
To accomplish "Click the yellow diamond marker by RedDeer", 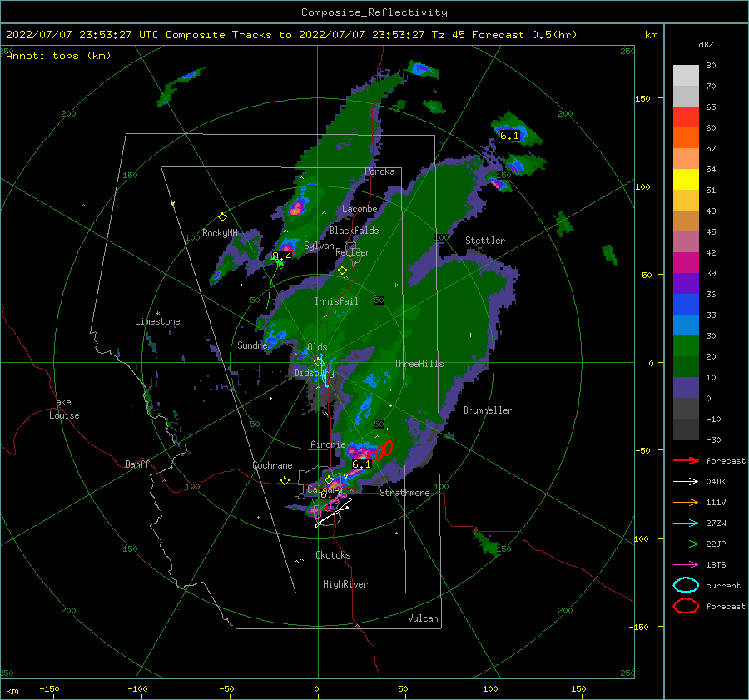I will (x=342, y=271).
